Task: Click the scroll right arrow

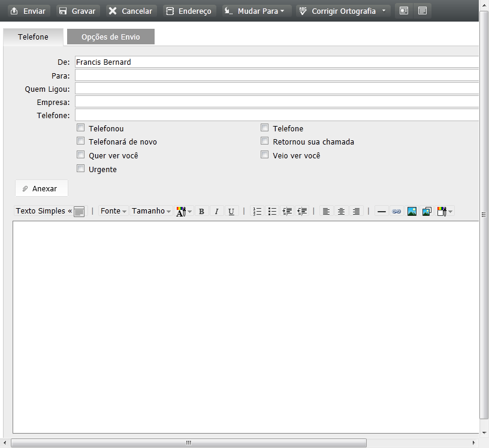Action: coord(473,443)
